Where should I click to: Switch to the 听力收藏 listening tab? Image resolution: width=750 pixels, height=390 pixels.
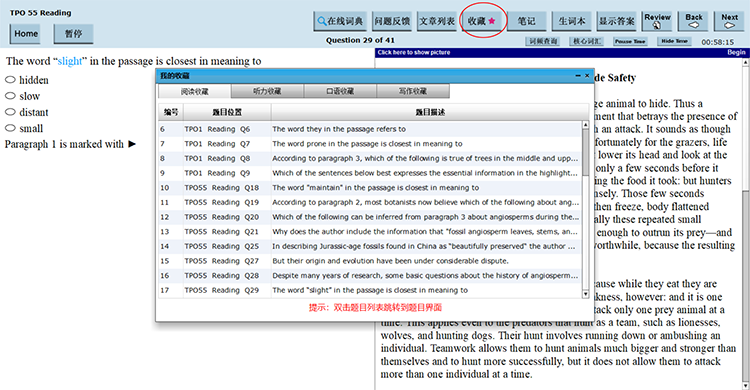[267, 91]
